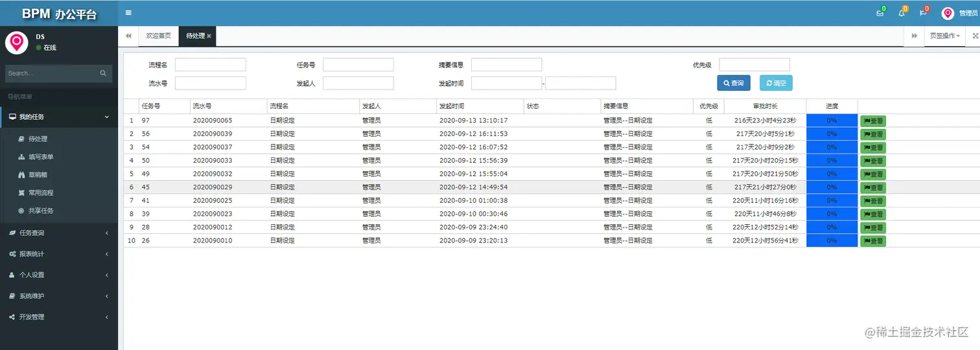
Task: Sort by 优先级 column header
Action: [708, 106]
